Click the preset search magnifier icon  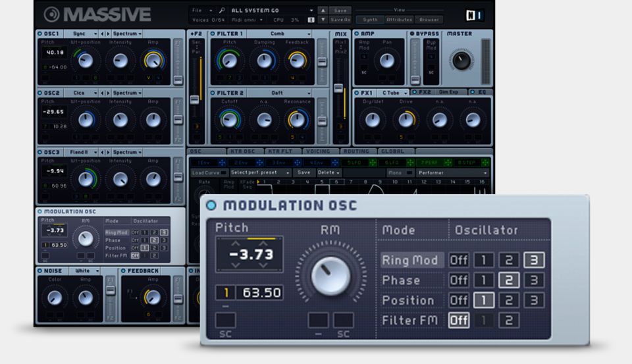[x=222, y=11]
